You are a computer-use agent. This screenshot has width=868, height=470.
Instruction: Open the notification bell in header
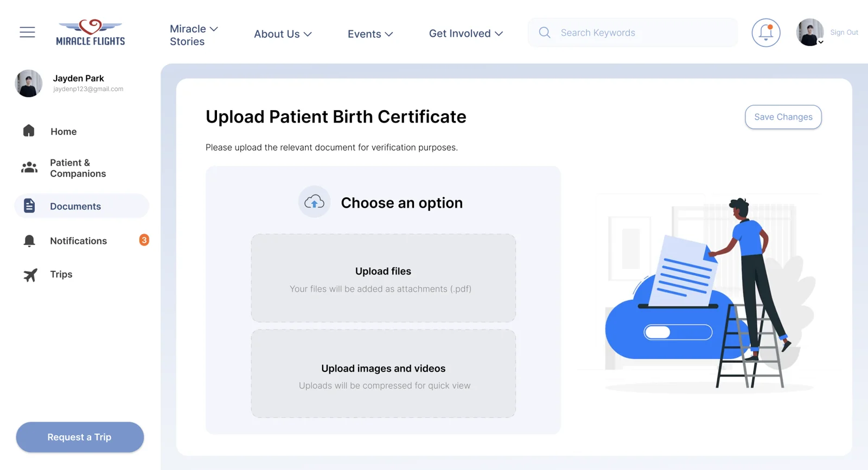coord(766,33)
